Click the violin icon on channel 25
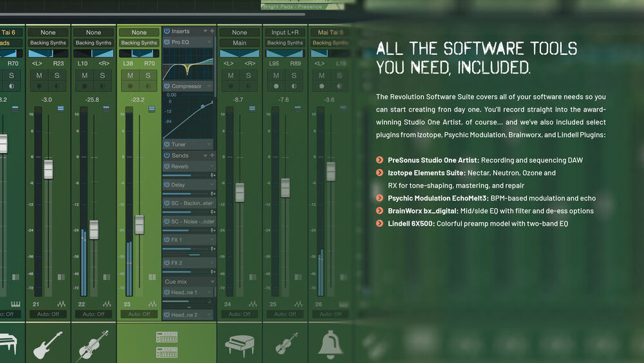This screenshot has width=644, height=363. point(285,345)
